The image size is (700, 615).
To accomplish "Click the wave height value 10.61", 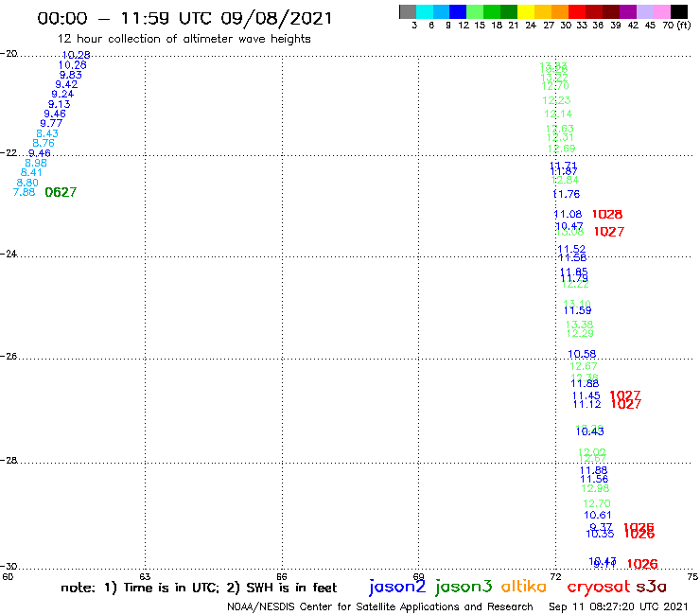I will (598, 515).
